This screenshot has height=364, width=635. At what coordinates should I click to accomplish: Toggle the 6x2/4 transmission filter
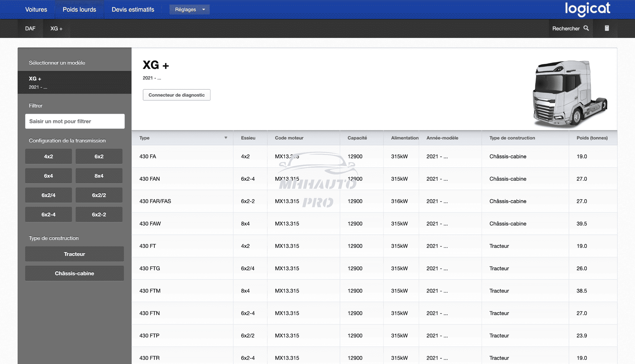coord(48,195)
